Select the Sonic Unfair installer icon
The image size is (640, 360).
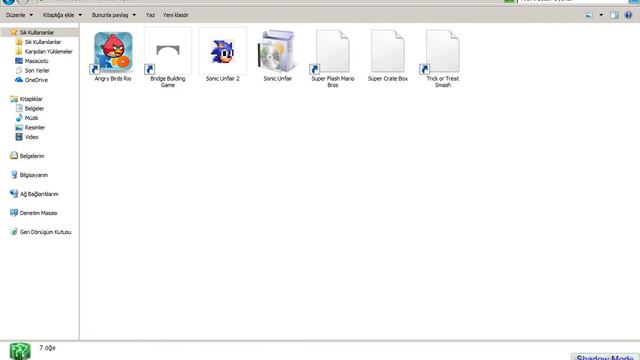point(278,51)
